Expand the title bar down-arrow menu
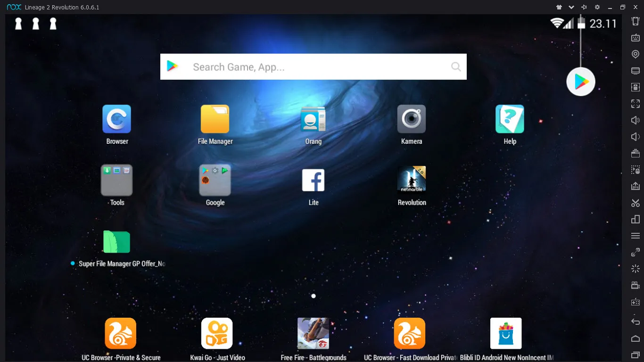The width and height of the screenshot is (644, 362). coord(571,7)
